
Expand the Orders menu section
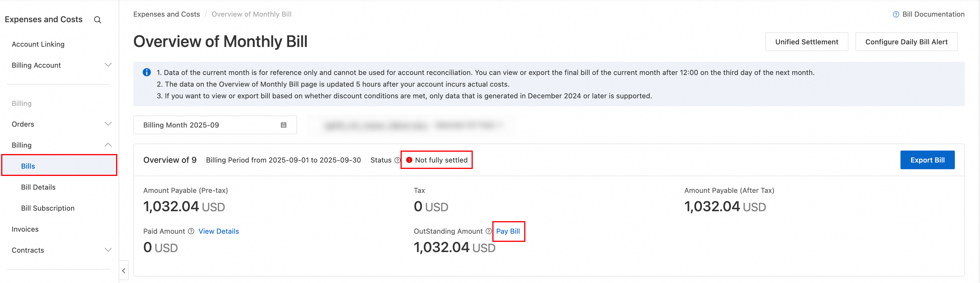pos(108,124)
